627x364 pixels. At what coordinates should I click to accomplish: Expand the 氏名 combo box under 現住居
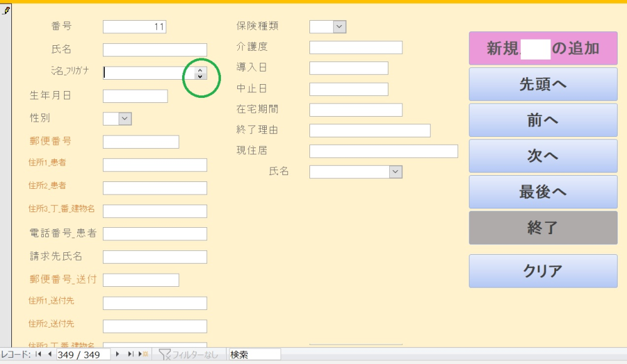click(x=395, y=172)
